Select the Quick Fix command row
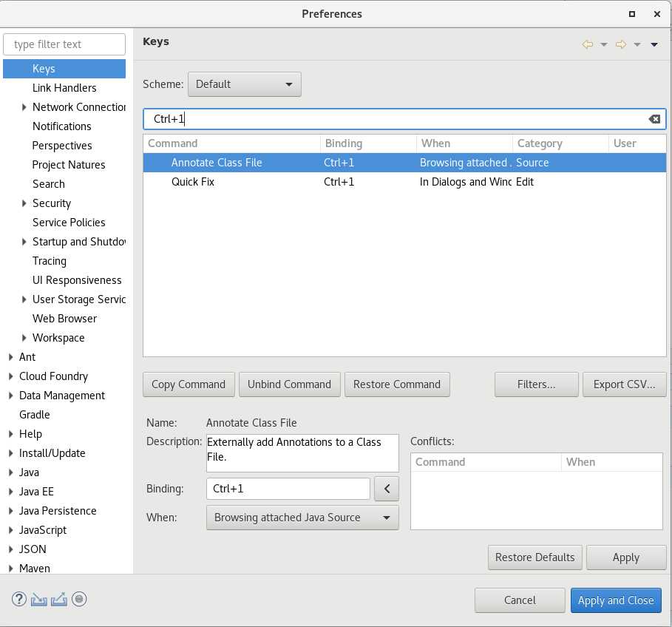The height and width of the screenshot is (627, 672). [x=404, y=182]
